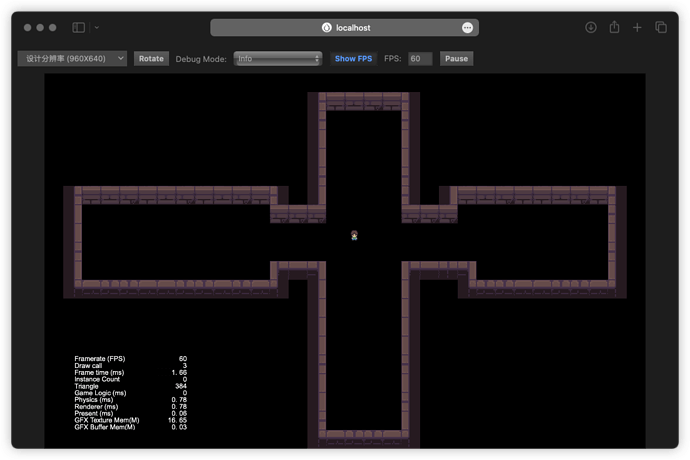Screen dimensions: 690x460
Task: Click the Pause button
Action: (456, 59)
